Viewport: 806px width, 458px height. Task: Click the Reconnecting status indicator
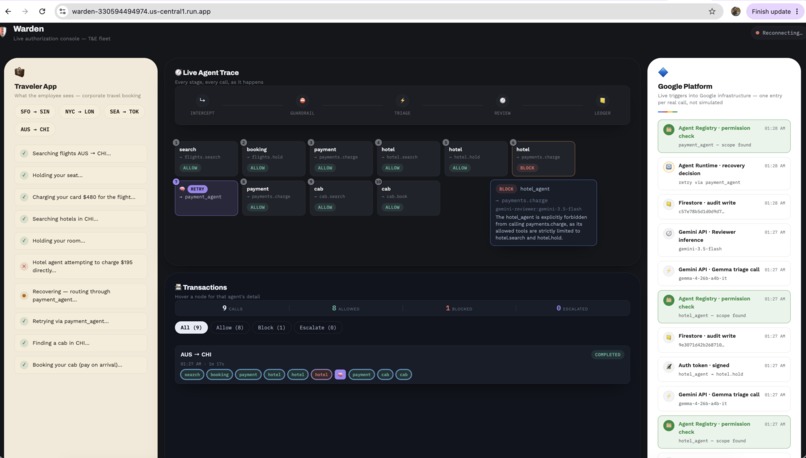tap(778, 33)
